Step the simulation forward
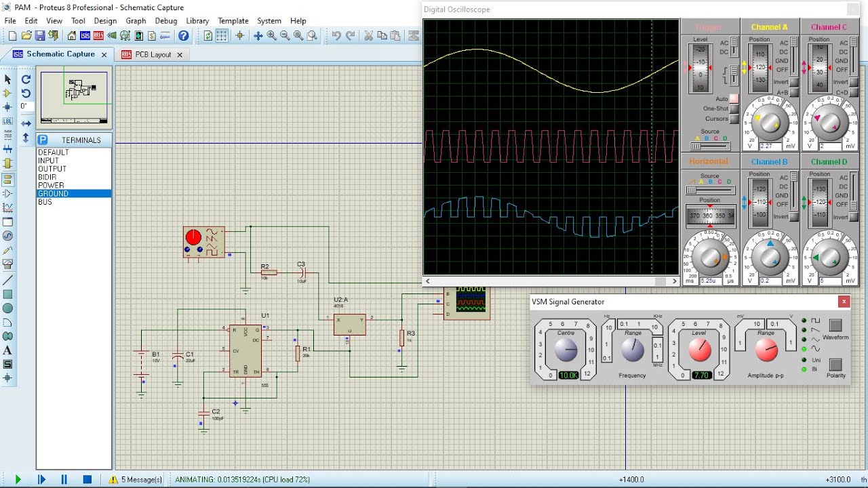The height and width of the screenshot is (488, 868). tap(41, 479)
